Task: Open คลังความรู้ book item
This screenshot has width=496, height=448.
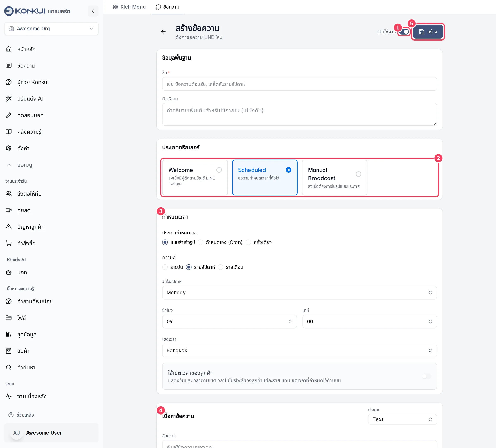Action: pyautogui.click(x=51, y=132)
